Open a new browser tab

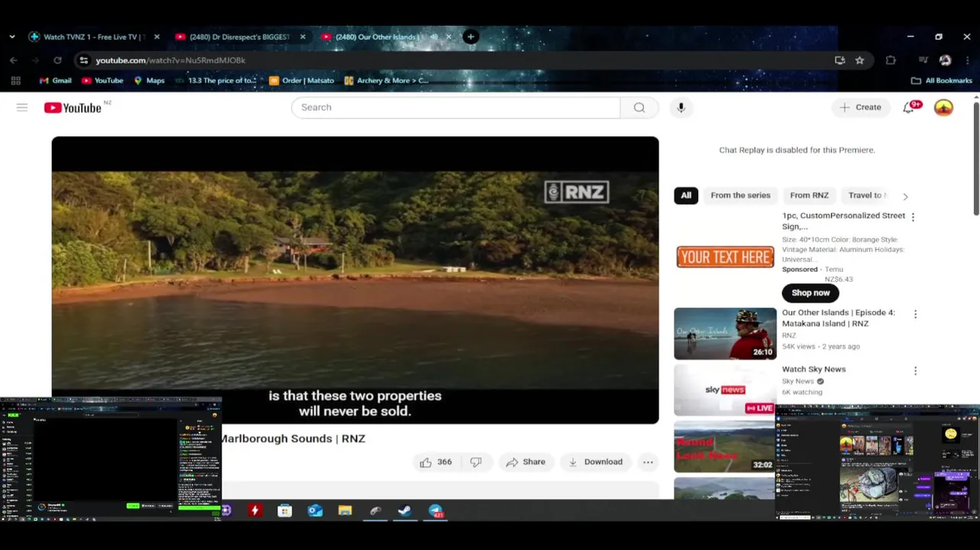[x=471, y=37]
